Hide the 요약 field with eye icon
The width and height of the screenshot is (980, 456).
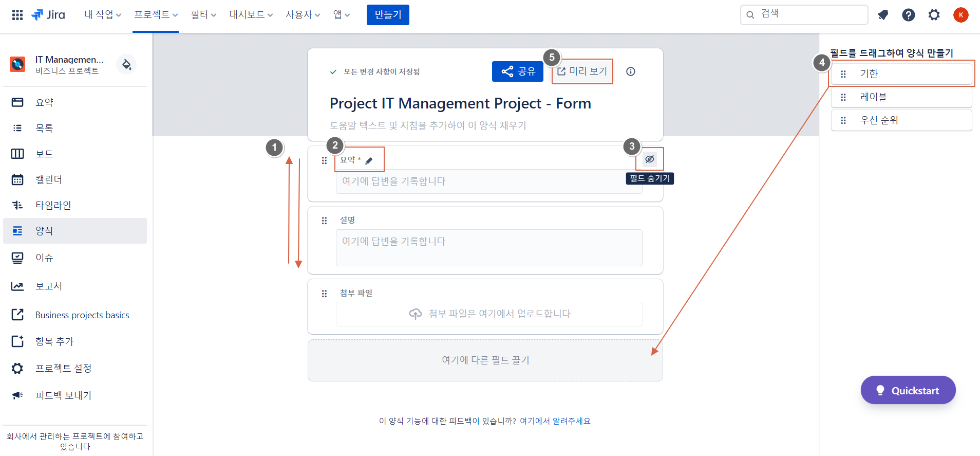[x=650, y=159]
